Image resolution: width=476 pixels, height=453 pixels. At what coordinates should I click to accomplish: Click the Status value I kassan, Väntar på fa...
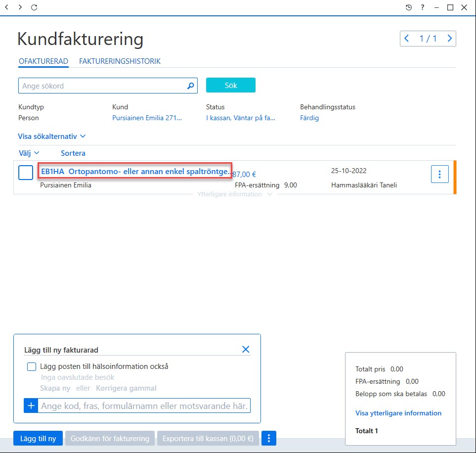(240, 118)
